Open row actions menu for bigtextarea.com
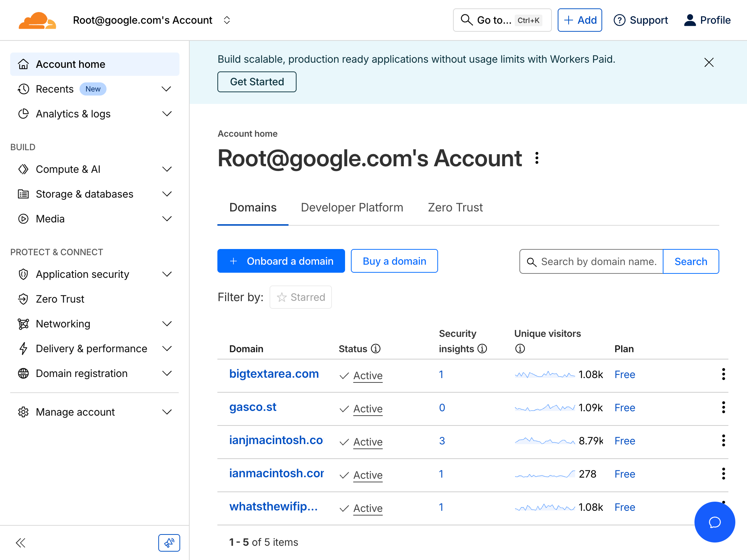The width and height of the screenshot is (747, 560). tap(723, 374)
